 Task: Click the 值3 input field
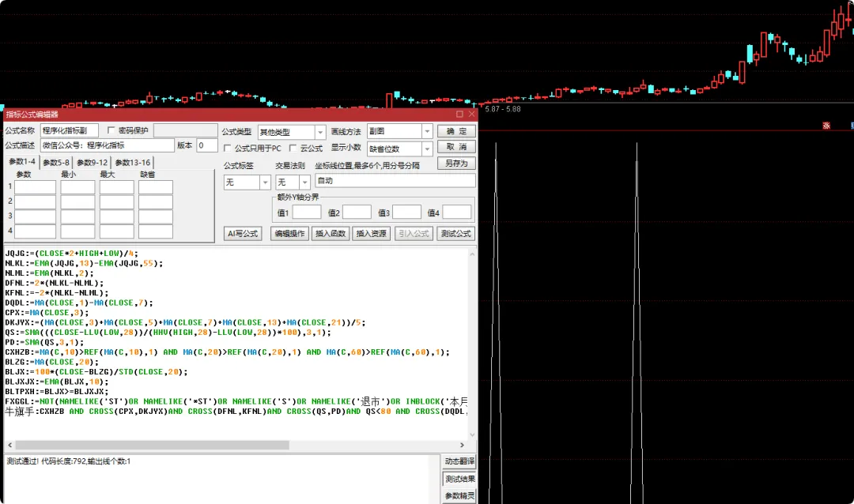[407, 213]
